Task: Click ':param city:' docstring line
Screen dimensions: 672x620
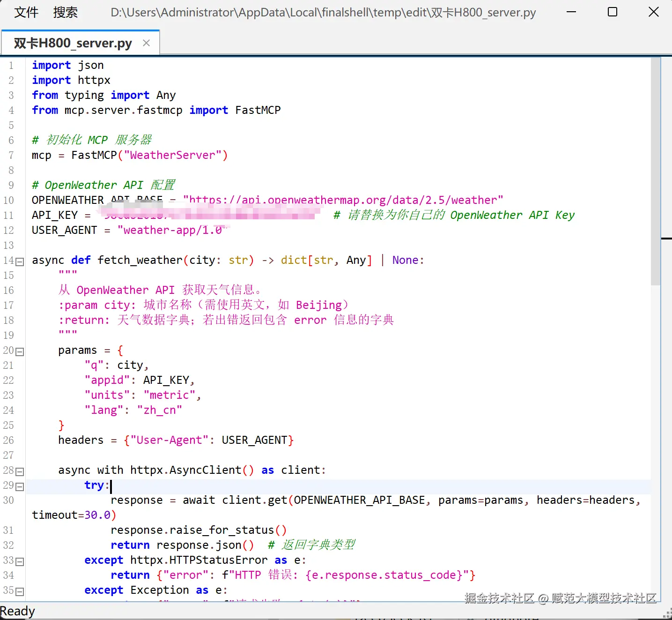Action: coord(204,305)
